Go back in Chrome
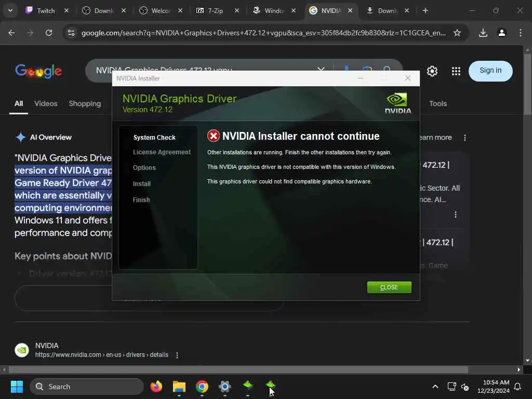The height and width of the screenshot is (399, 532). (11, 33)
